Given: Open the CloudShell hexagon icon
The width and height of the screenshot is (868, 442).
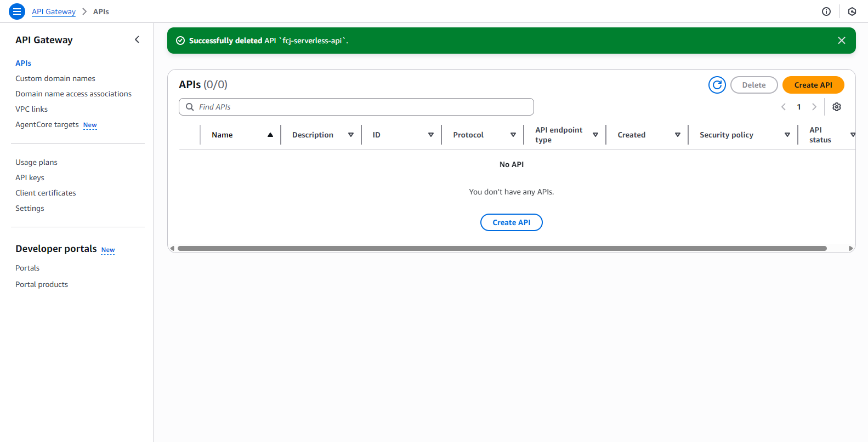Looking at the screenshot, I should click(852, 12).
